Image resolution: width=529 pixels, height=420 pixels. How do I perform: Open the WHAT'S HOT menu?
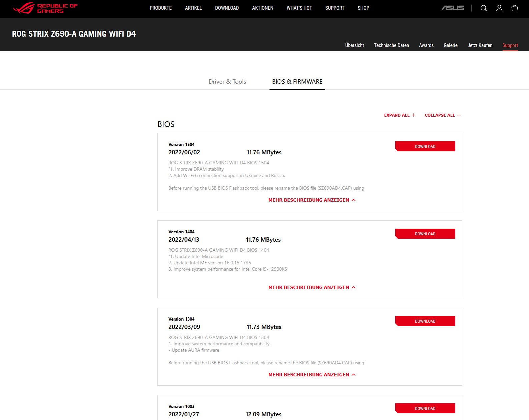299,8
